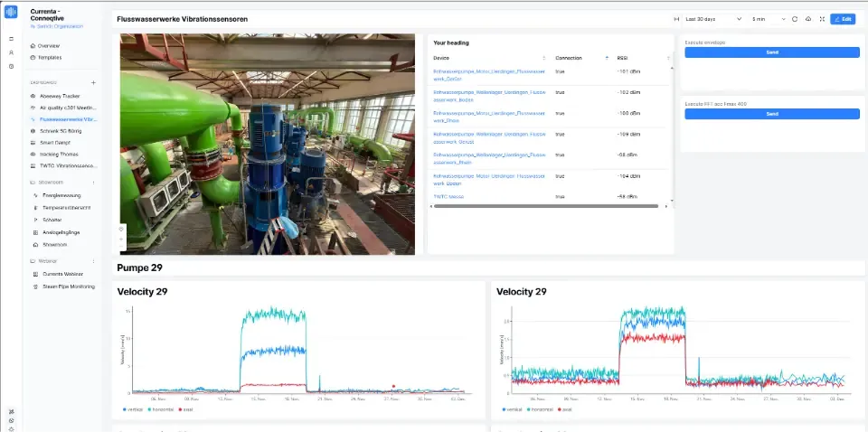Click the table's scroll-down arrow
The height and width of the screenshot is (432, 868).
(672, 201)
